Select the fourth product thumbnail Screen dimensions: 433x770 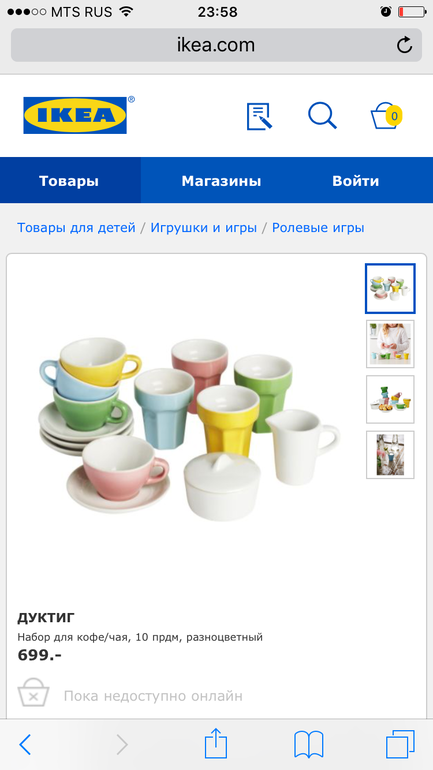pos(390,455)
